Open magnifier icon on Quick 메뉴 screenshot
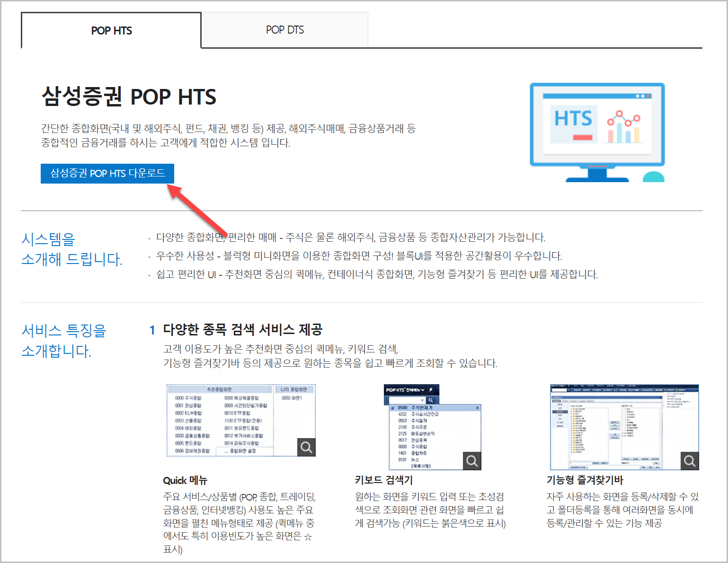 point(306,447)
